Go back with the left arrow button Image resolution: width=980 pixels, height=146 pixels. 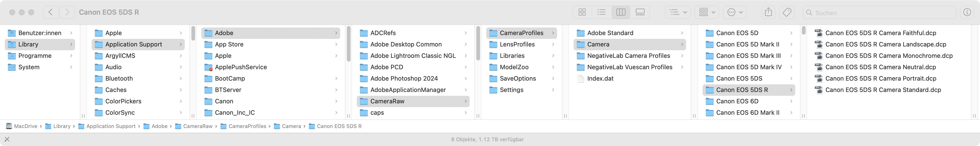pos(50,12)
